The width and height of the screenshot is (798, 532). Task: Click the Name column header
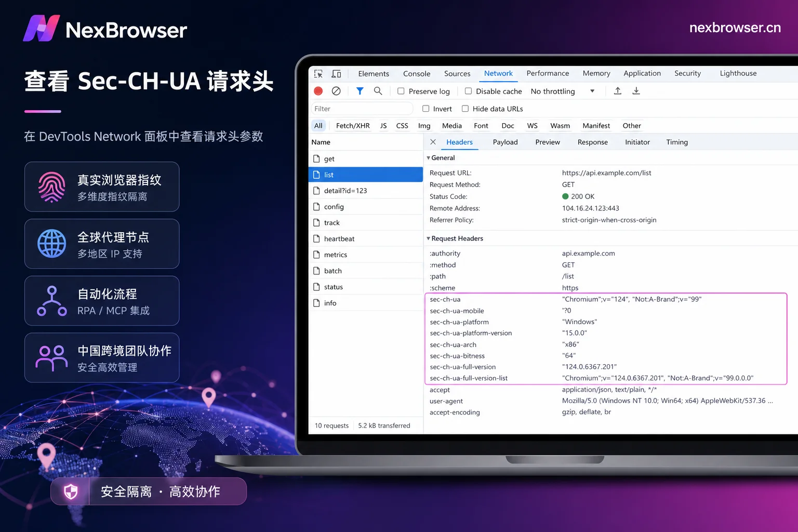(366, 142)
